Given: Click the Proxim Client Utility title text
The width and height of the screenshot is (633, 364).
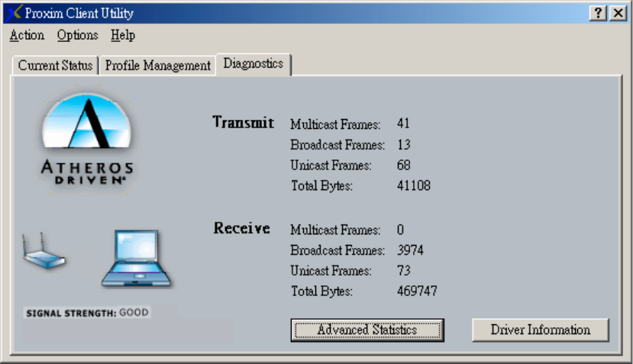Looking at the screenshot, I should [79, 13].
